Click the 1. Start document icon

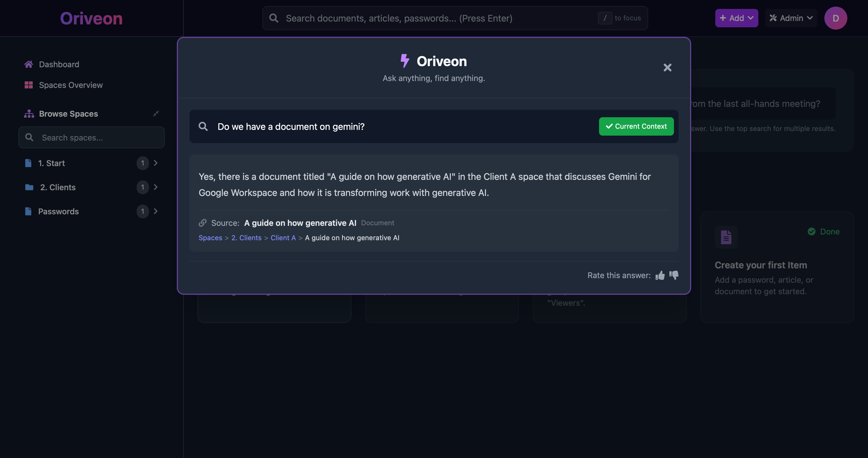28,163
